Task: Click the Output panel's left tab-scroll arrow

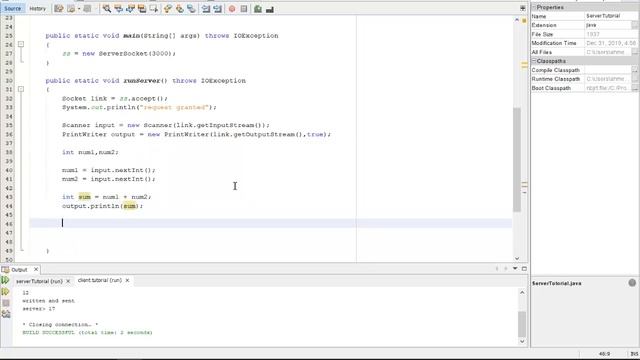Action: pos(497,269)
